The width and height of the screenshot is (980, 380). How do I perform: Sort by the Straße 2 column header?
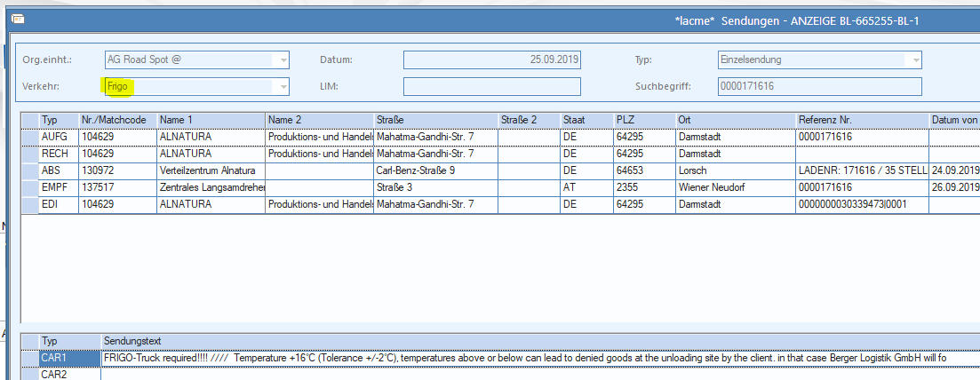(529, 119)
